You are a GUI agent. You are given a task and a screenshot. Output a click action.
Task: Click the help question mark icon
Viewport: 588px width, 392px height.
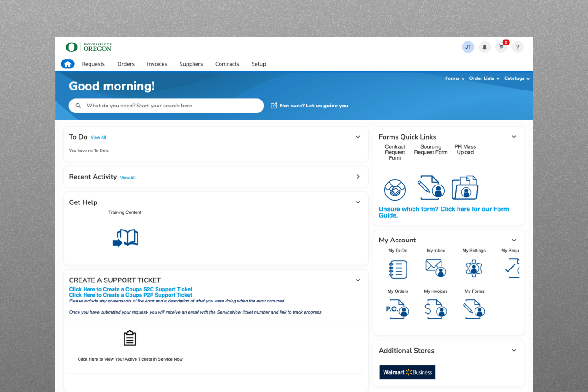coord(517,47)
